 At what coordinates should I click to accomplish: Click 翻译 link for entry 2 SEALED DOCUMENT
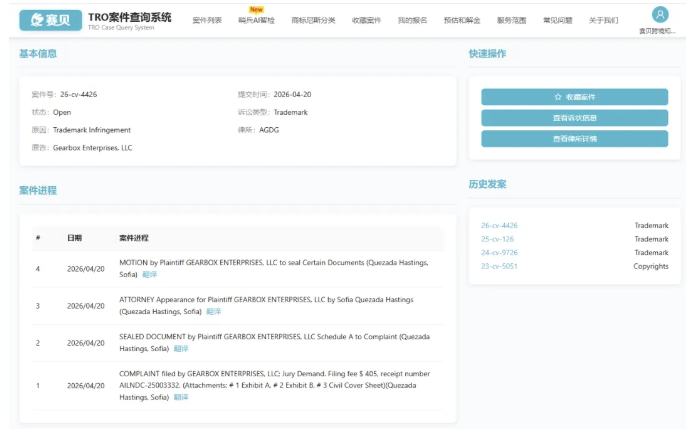pyautogui.click(x=181, y=349)
